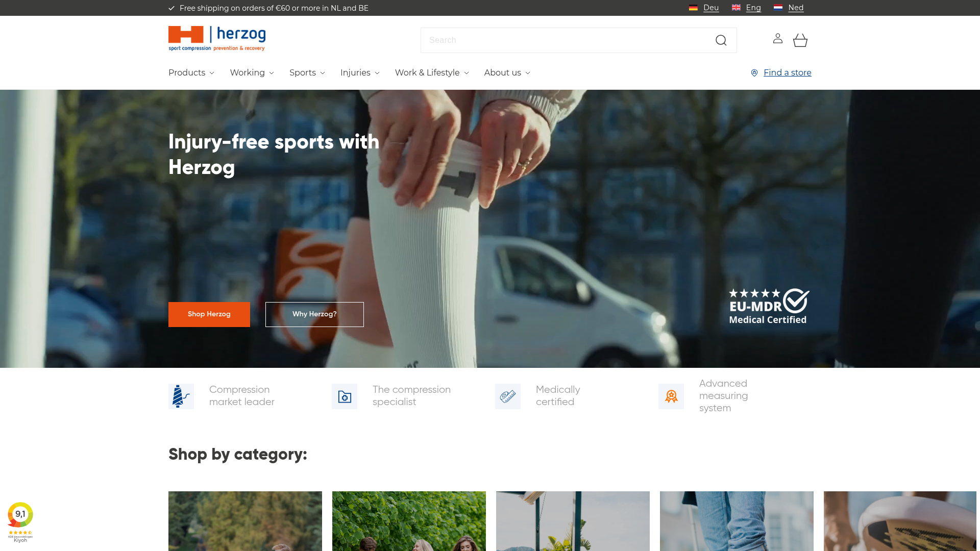Open the shopping basket icon
This screenshot has height=551, width=980.
[800, 40]
